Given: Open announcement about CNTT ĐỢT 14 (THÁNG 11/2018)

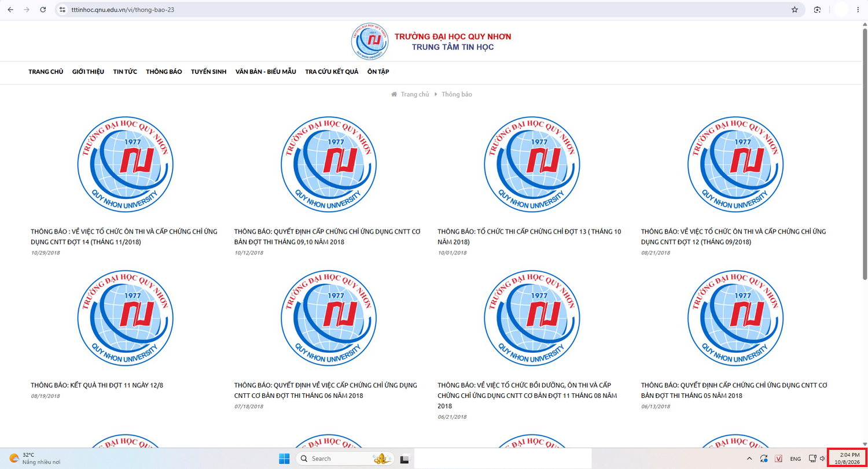Looking at the screenshot, I should 124,237.
